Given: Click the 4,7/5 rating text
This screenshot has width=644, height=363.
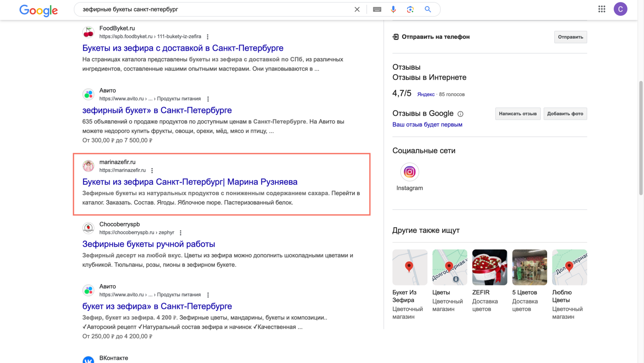Looking at the screenshot, I should [402, 93].
